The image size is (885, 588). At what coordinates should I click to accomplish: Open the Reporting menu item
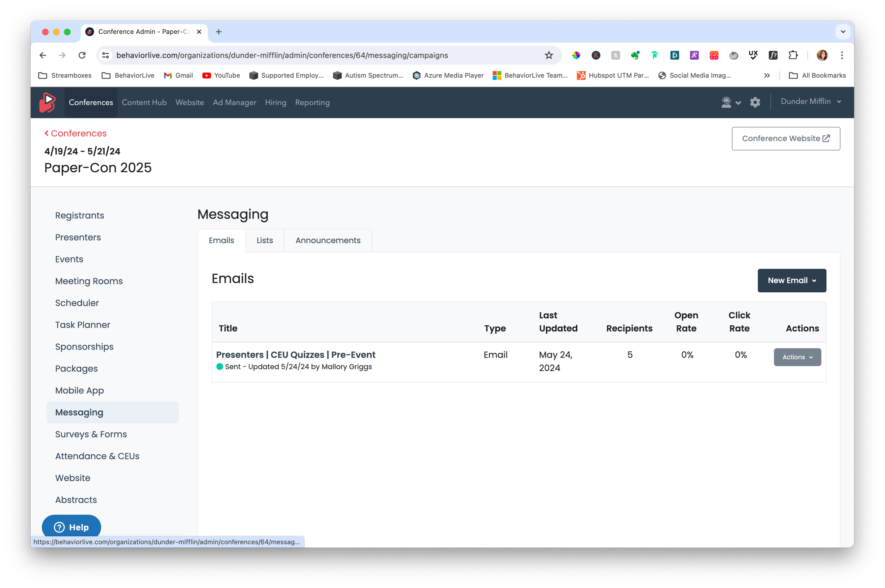coord(312,102)
